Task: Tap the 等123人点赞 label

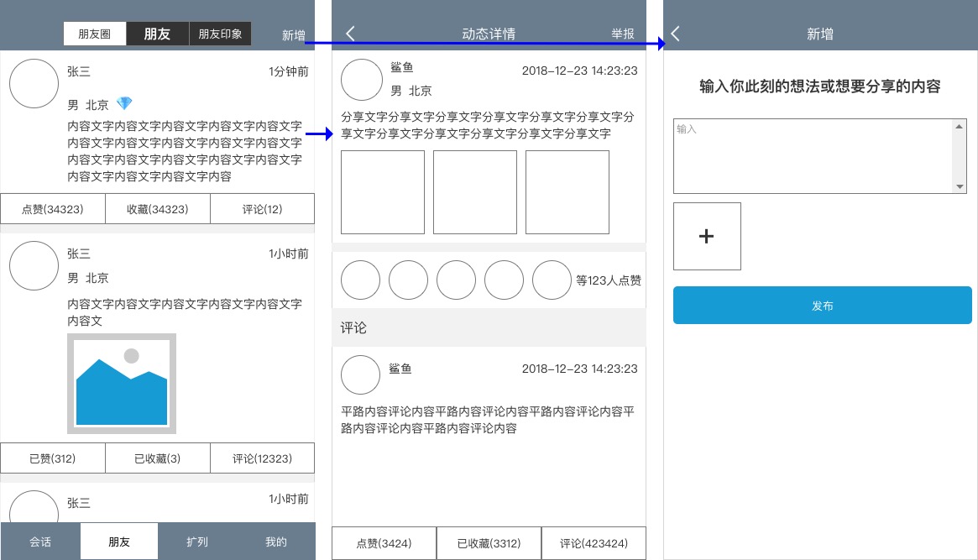Action: 608,280
